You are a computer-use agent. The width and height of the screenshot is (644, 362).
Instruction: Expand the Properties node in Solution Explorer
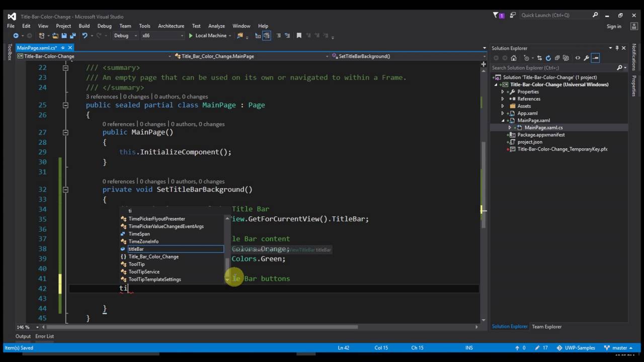[503, 92]
